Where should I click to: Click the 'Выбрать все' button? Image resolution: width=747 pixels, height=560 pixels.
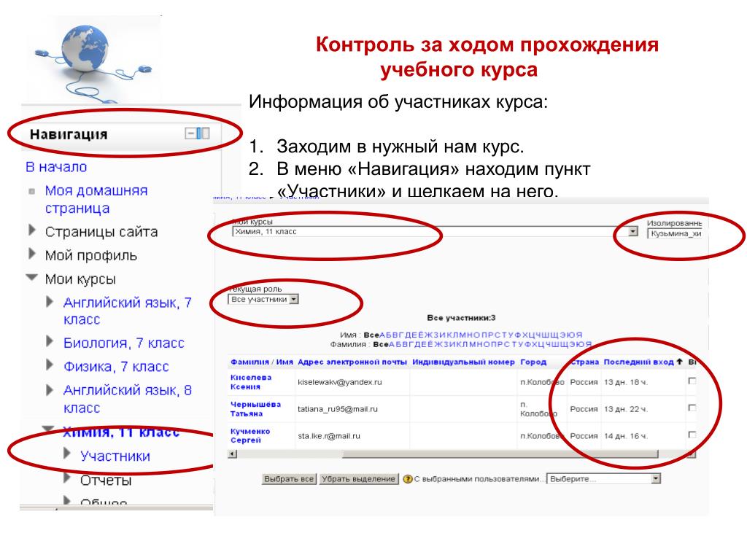tap(289, 479)
